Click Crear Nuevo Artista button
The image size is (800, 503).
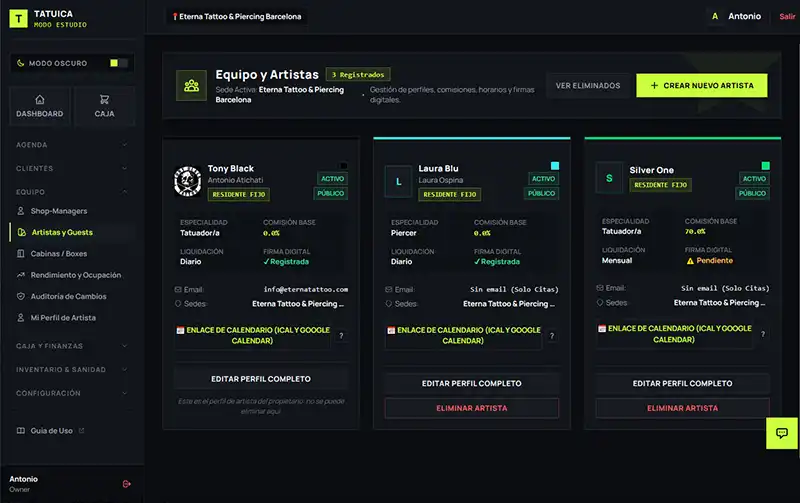click(702, 86)
